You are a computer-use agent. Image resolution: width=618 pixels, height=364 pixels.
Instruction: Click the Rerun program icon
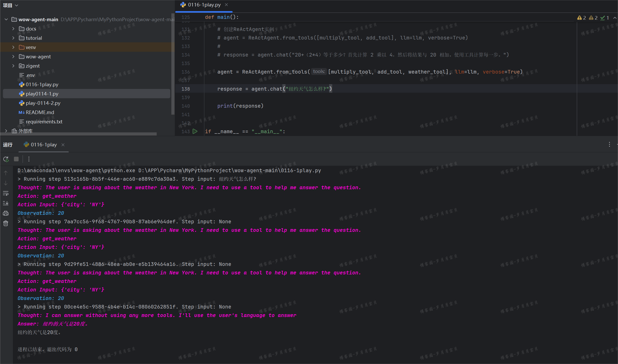click(x=6, y=159)
